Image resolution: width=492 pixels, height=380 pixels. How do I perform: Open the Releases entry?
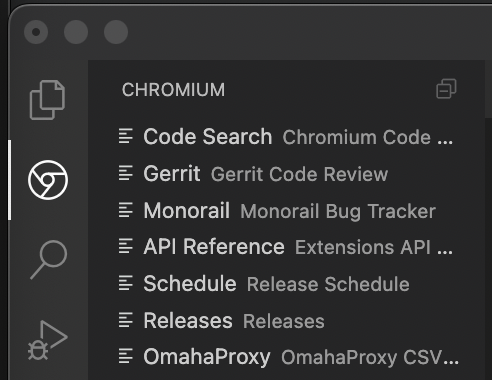[286, 320]
